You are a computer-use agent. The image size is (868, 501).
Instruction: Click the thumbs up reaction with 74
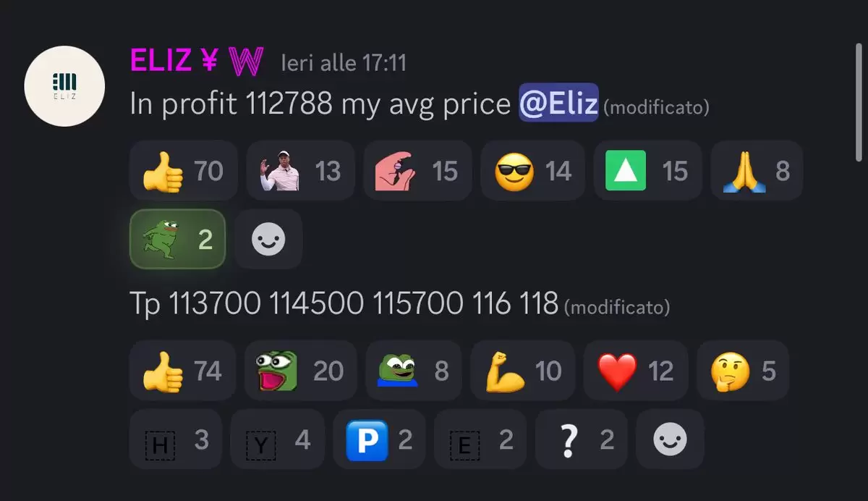pos(183,371)
